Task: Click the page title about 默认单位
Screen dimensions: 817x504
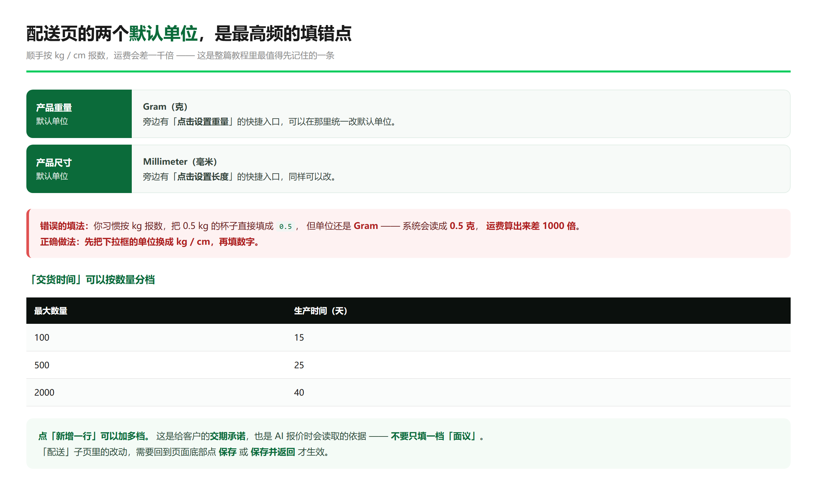Action: 189,34
